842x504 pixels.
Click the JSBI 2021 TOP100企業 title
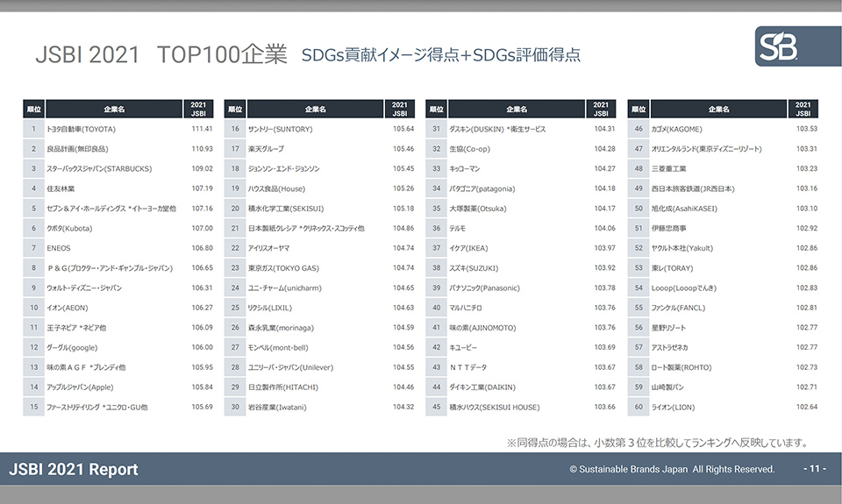click(x=161, y=54)
